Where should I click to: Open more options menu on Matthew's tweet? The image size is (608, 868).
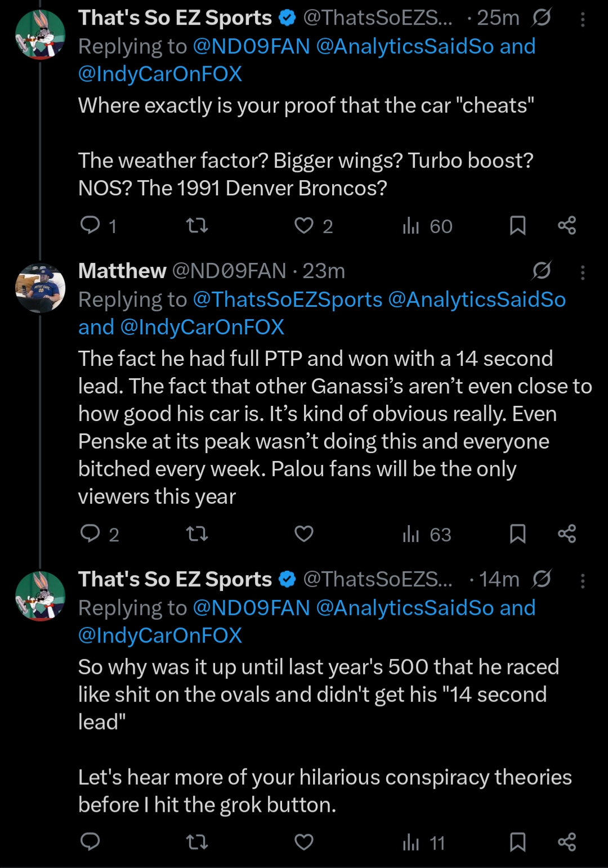point(583,272)
